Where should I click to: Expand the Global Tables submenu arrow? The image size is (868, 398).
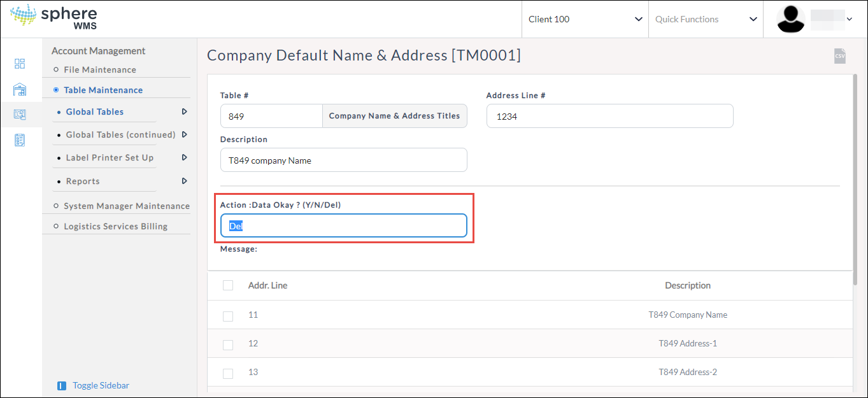click(x=184, y=111)
